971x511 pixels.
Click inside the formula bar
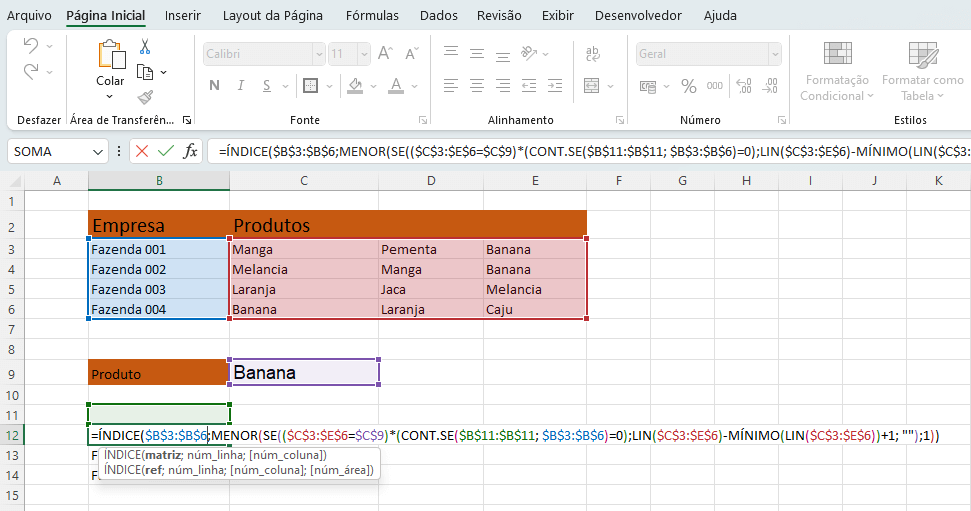tap(588, 151)
